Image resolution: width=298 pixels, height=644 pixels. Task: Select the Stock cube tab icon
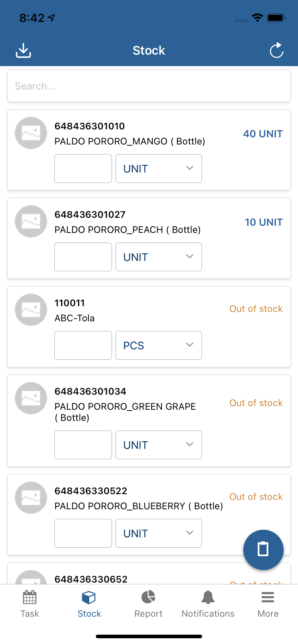(x=89, y=598)
